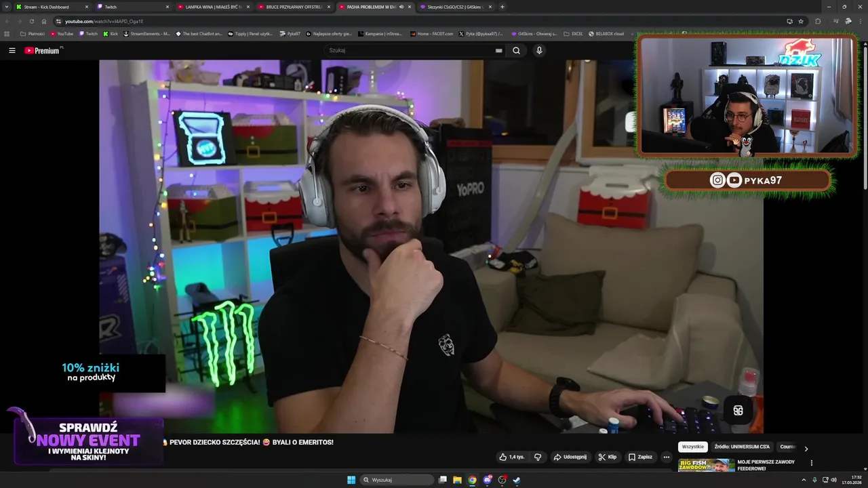
Task: Switch to LAMPKA WINA browser tab
Action: pyautogui.click(x=213, y=7)
